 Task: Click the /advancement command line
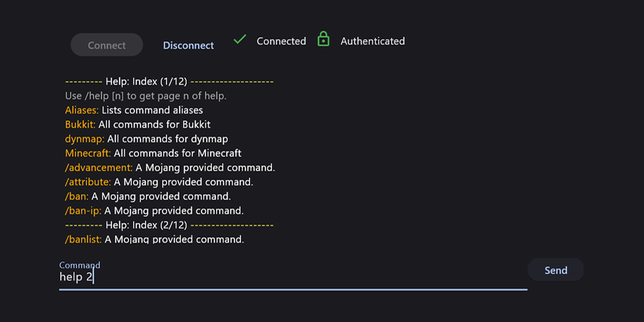170,168
